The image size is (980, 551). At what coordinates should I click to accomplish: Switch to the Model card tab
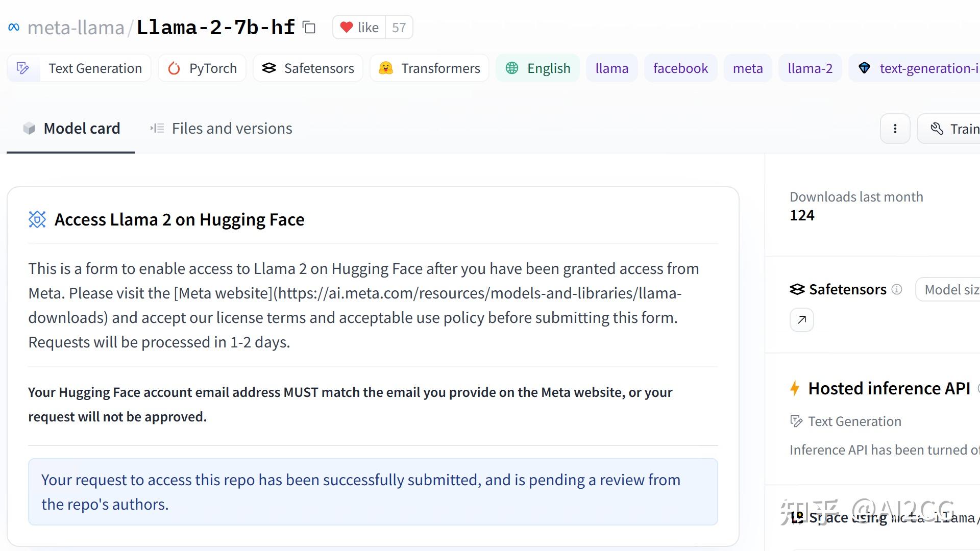tap(71, 129)
